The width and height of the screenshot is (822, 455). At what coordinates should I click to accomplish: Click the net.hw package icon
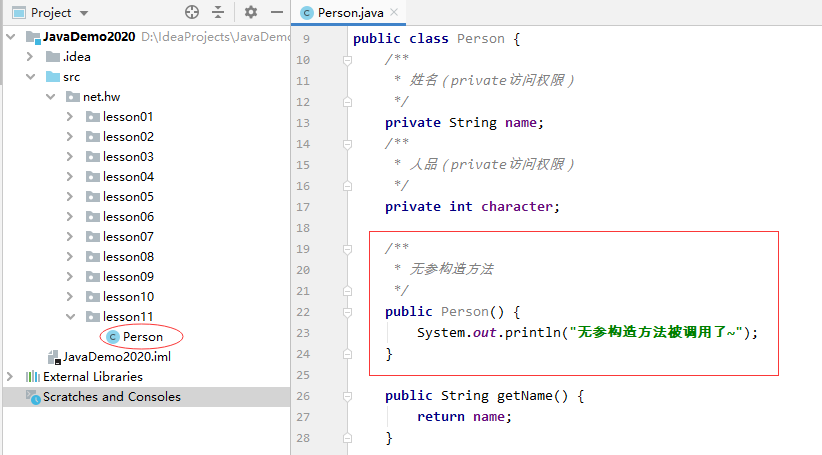click(73, 97)
